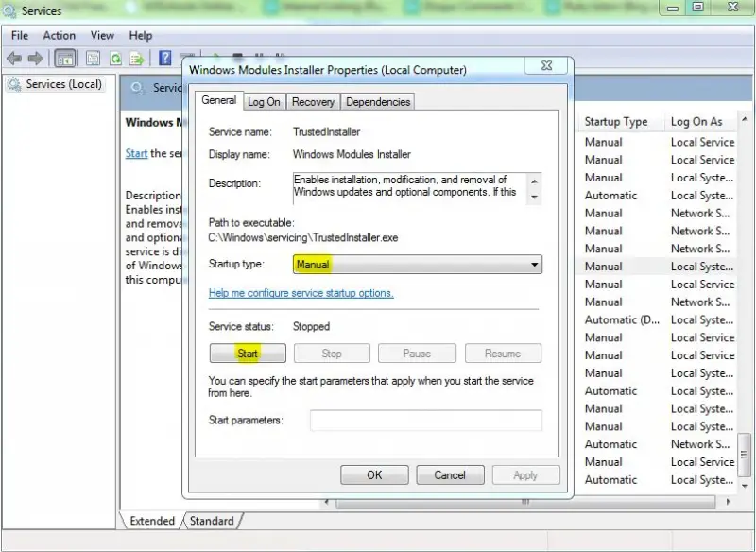
Task: Click the Windows Modules Installer display name text
Action: coord(352,154)
